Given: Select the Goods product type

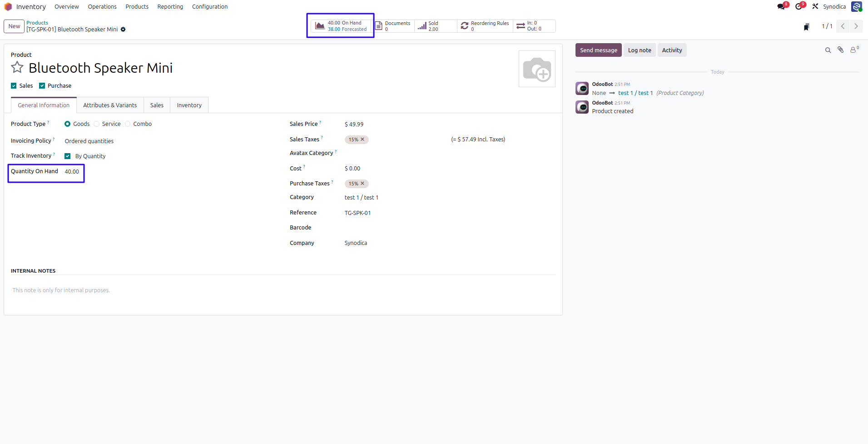Looking at the screenshot, I should [x=67, y=124].
